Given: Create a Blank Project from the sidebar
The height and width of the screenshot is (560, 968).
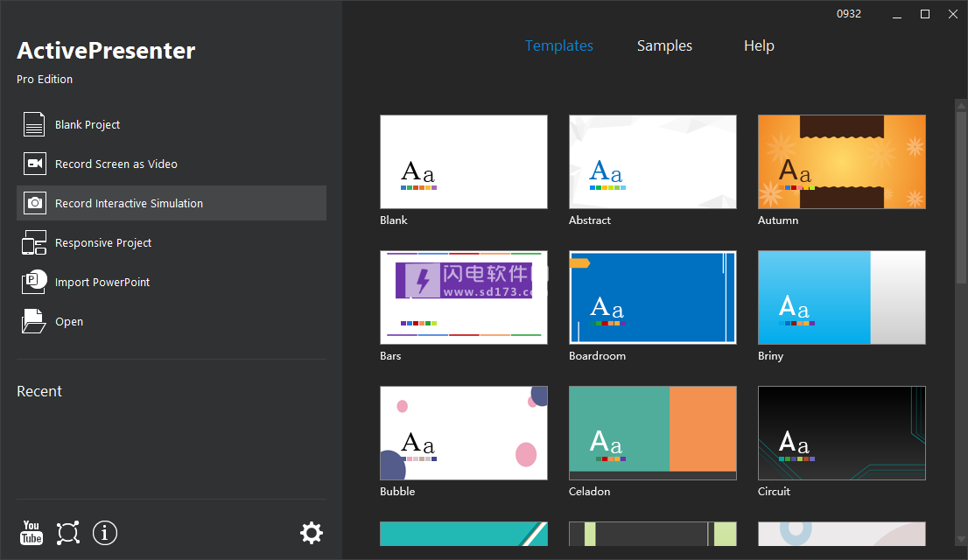Looking at the screenshot, I should pos(88,124).
